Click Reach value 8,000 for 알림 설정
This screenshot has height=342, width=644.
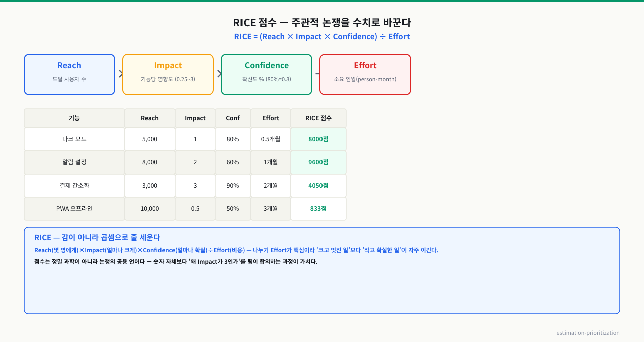150,162
